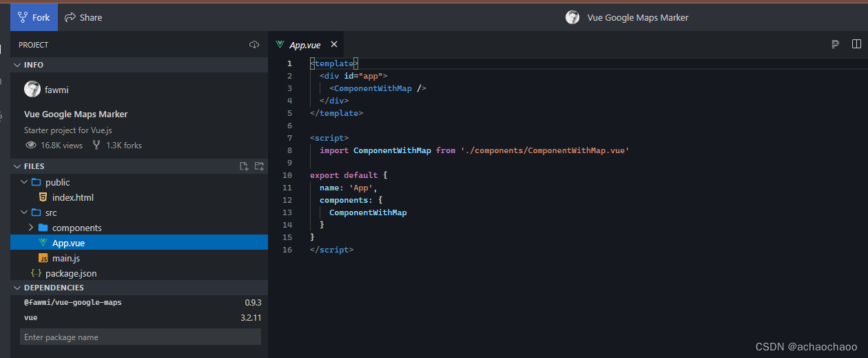
Task: Close the App.vue editor tab
Action: click(x=334, y=44)
